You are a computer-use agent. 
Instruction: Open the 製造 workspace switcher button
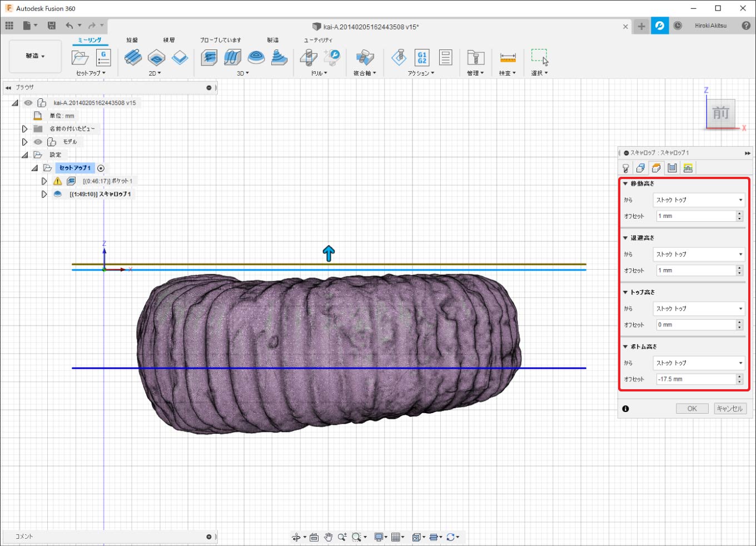35,56
